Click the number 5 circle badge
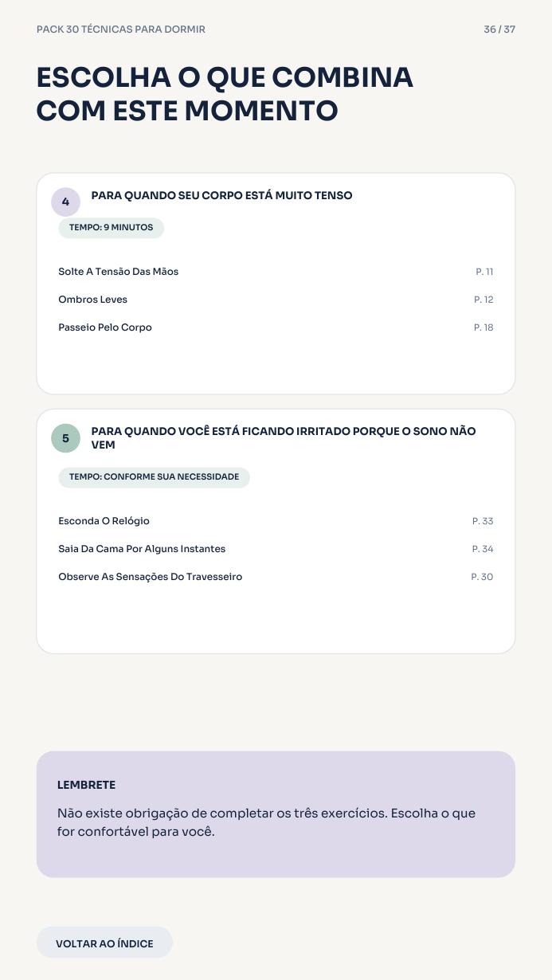The height and width of the screenshot is (980, 552). point(65,438)
